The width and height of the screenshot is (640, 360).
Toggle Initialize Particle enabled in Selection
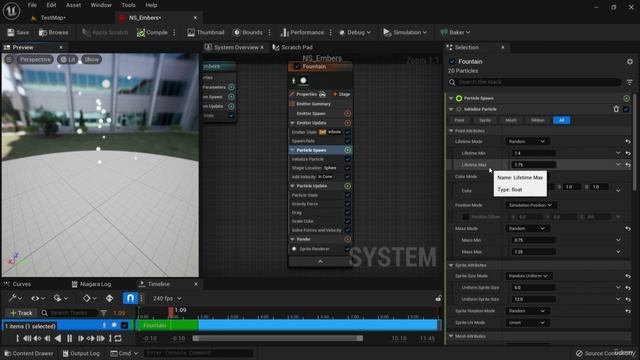click(627, 109)
